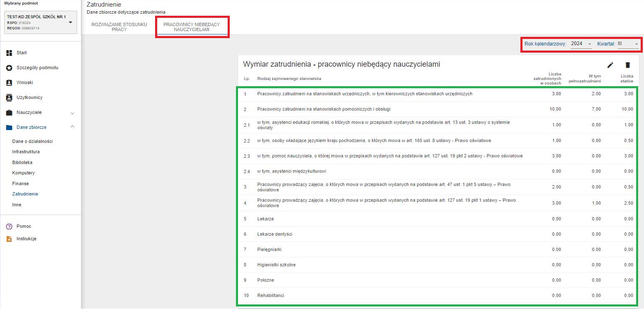Screen dimensions: 644x309
Task: Click the Użytkownicy sidebar icon
Action: 9,98
